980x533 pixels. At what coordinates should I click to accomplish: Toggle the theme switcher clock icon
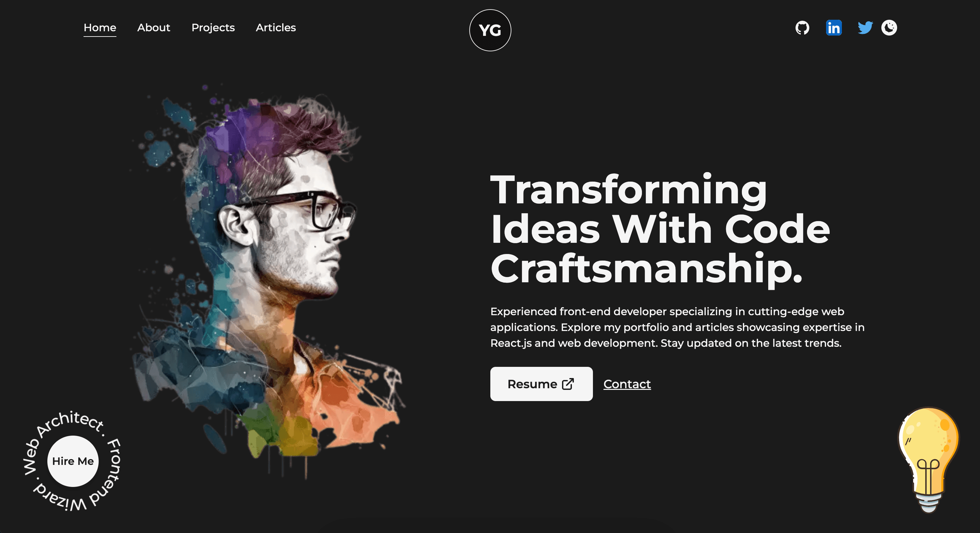click(x=890, y=28)
